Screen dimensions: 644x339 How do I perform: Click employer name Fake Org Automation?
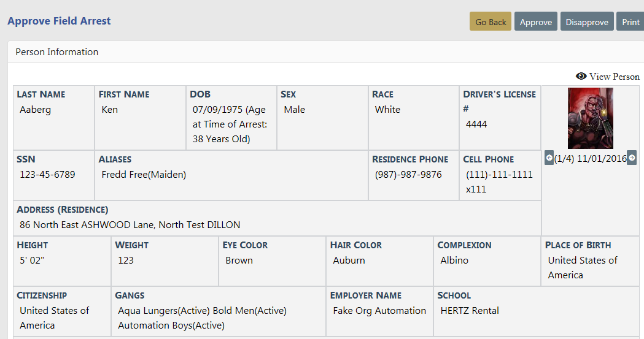(x=379, y=311)
